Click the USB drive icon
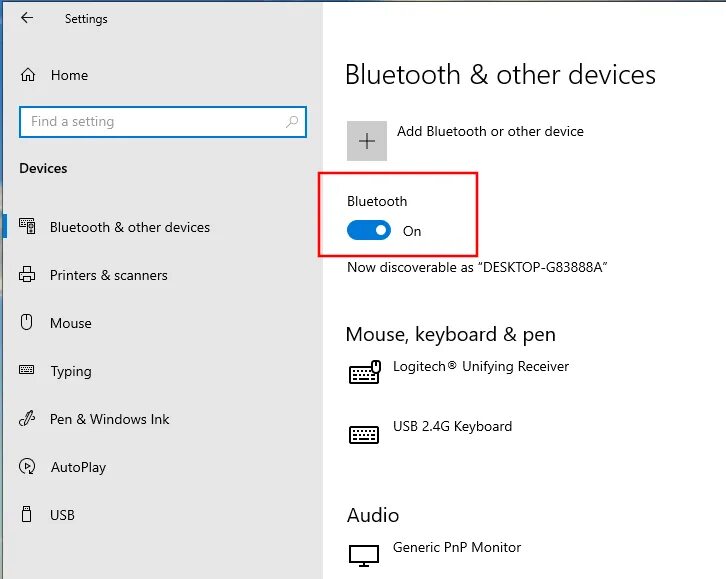Viewport: 726px width, 579px height. (x=28, y=515)
